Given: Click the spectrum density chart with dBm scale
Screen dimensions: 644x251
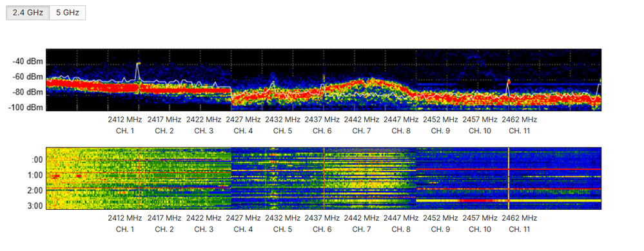Looking at the screenshot, I should click(324, 80).
